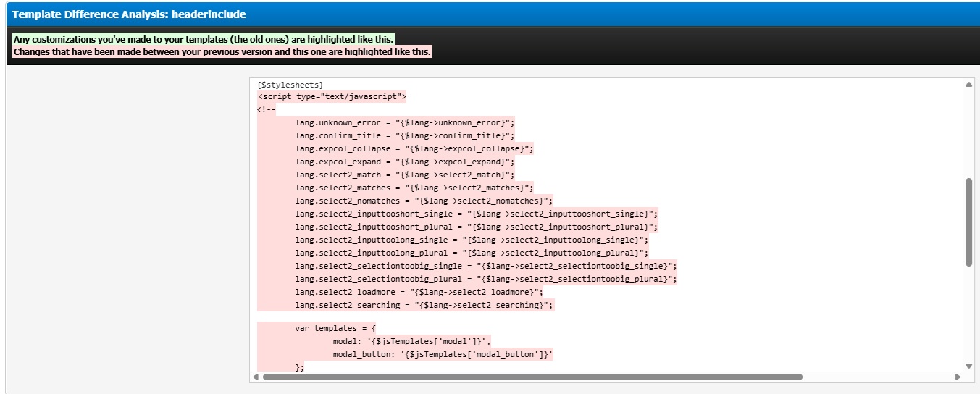Click the lang.expcol_collapse code line
980x394 pixels.
(414, 149)
